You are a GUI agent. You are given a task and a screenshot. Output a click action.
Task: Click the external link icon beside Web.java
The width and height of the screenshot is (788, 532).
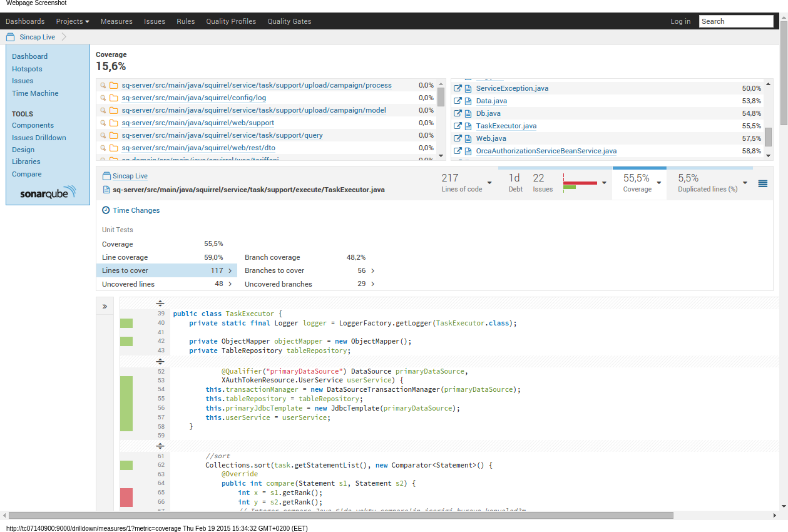point(458,138)
